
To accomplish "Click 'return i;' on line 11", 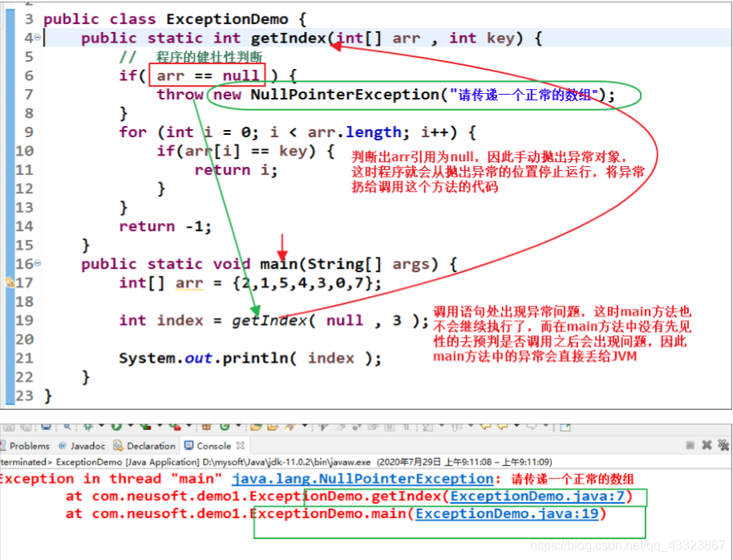I will click(236, 170).
